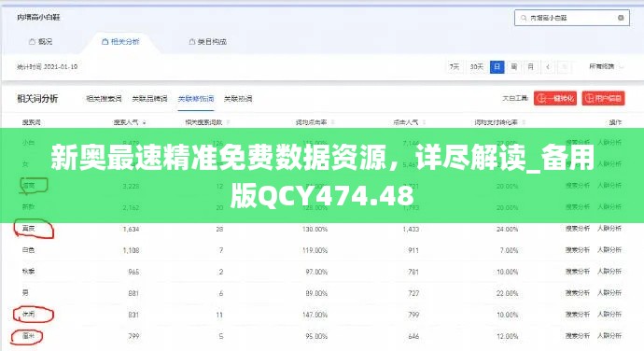Click the sort icon next to 词均支付转化率

coord(524,122)
